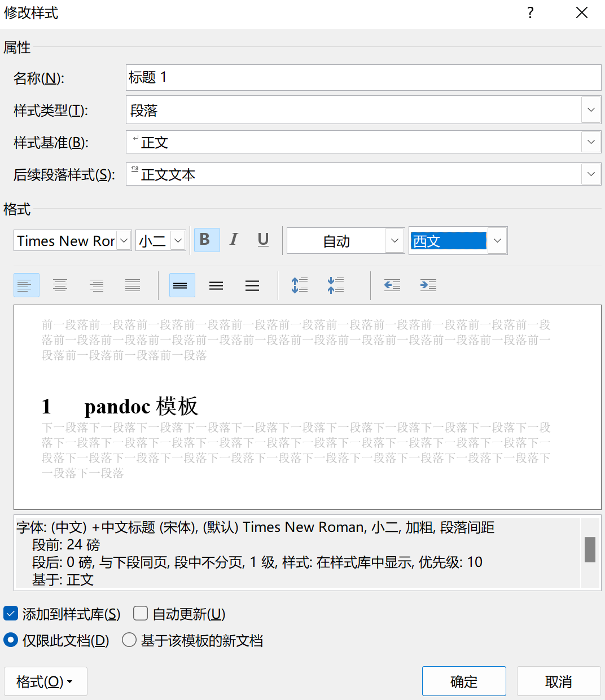Click the increase indent icon
This screenshot has width=605, height=700.
click(x=428, y=285)
